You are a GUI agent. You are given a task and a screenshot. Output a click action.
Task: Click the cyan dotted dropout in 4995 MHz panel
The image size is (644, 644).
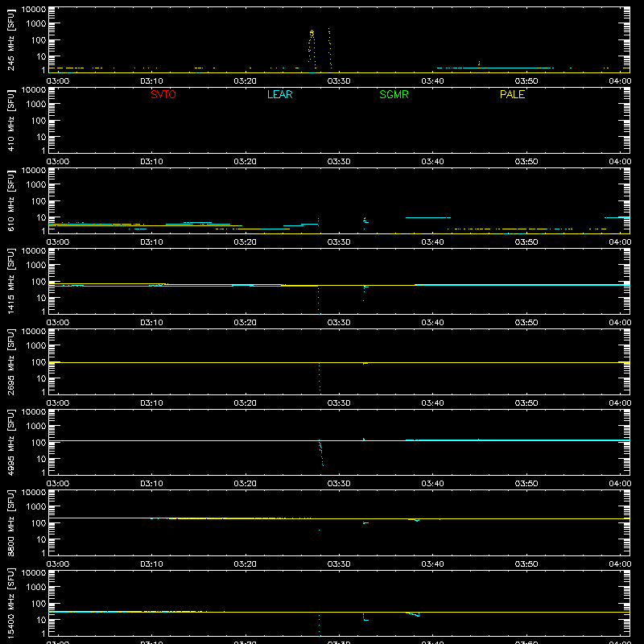pyautogui.click(x=320, y=453)
